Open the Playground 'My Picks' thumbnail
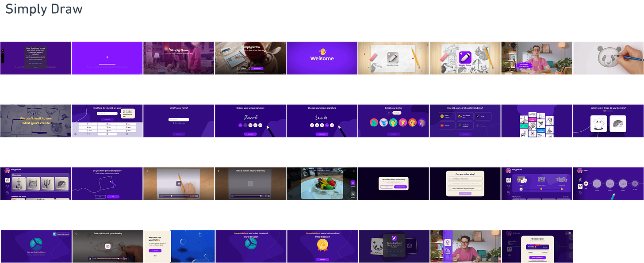644x263 pixels. (35, 183)
